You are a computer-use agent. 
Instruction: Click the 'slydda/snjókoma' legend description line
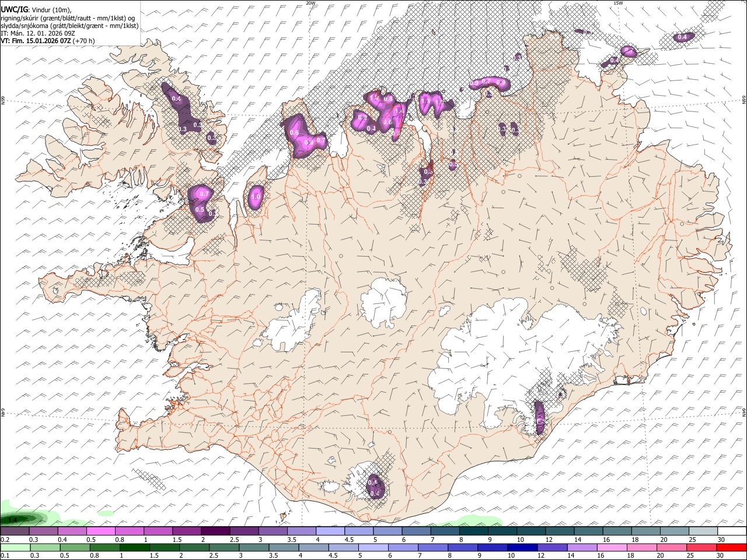pyautogui.click(x=69, y=26)
